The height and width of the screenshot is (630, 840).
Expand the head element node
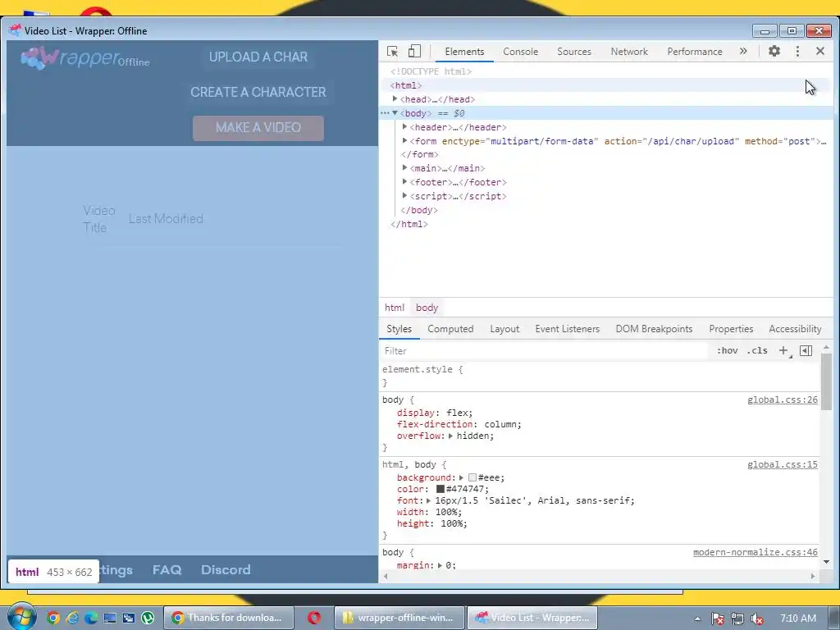(x=395, y=99)
